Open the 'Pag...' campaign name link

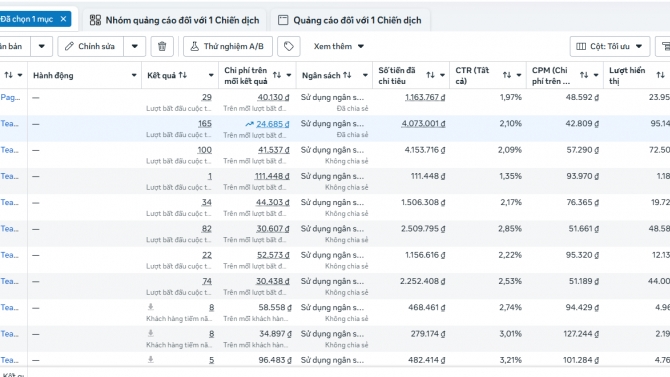(10, 97)
